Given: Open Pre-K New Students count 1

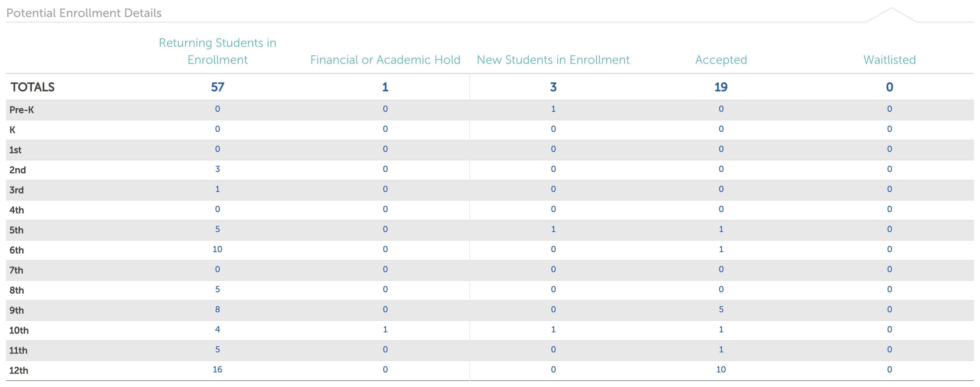Looking at the screenshot, I should (x=553, y=109).
